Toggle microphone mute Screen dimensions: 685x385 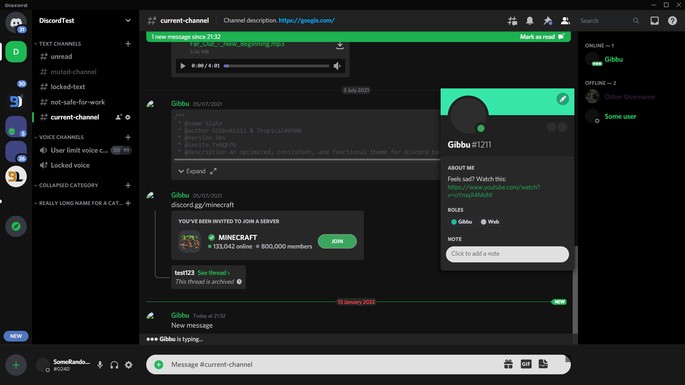[x=100, y=365]
